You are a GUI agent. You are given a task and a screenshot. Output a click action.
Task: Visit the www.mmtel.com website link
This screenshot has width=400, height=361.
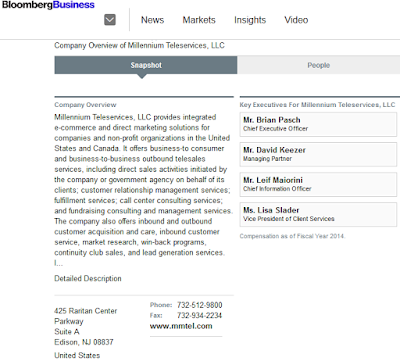coord(181,326)
